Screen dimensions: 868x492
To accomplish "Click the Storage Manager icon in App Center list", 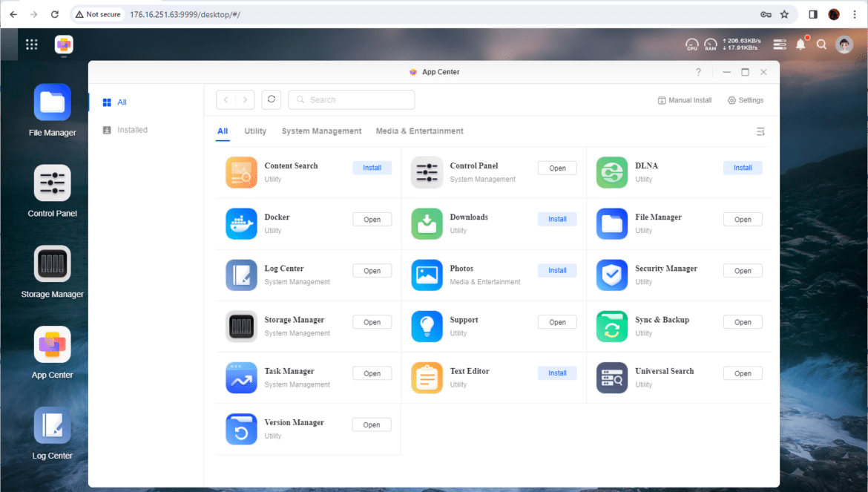I will click(241, 327).
